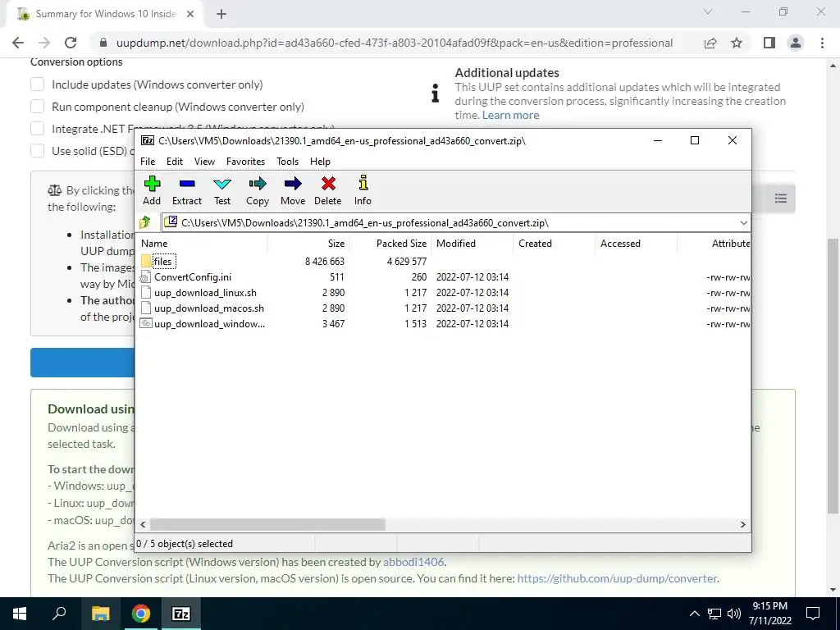Go up one folder level in 7-Zip

coord(144,222)
